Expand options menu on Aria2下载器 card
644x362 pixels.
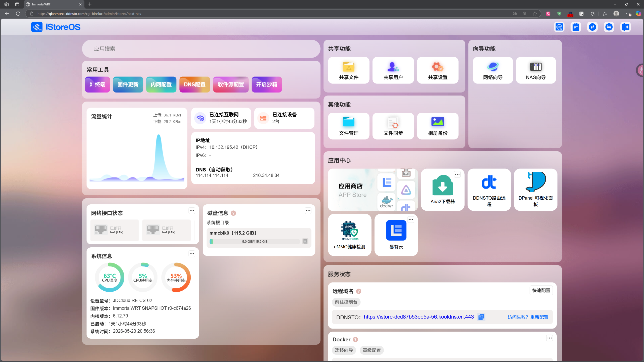tap(457, 174)
